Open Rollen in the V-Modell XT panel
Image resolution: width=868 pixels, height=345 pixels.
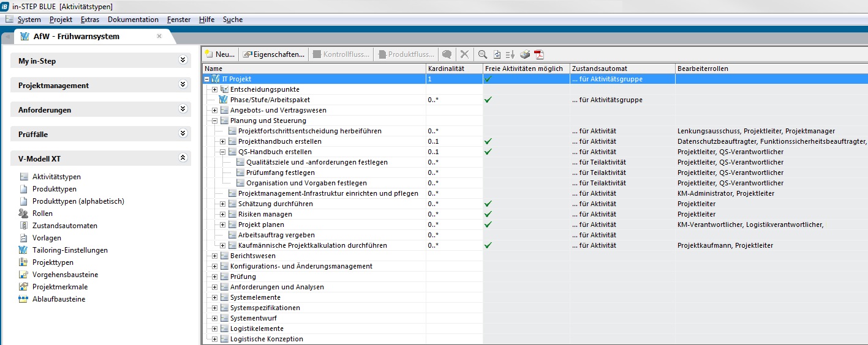42,213
